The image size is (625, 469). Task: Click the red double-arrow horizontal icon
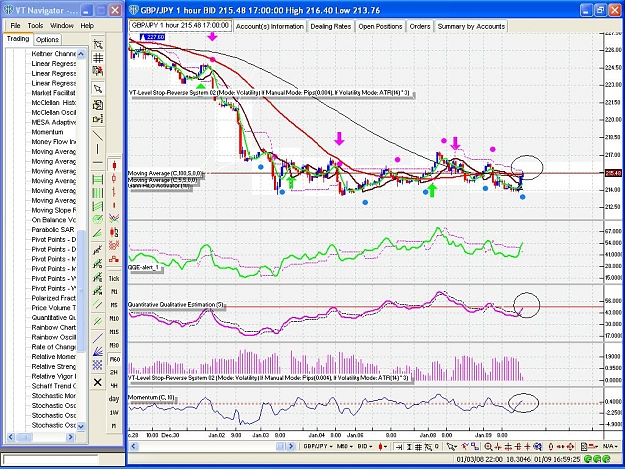560,447
